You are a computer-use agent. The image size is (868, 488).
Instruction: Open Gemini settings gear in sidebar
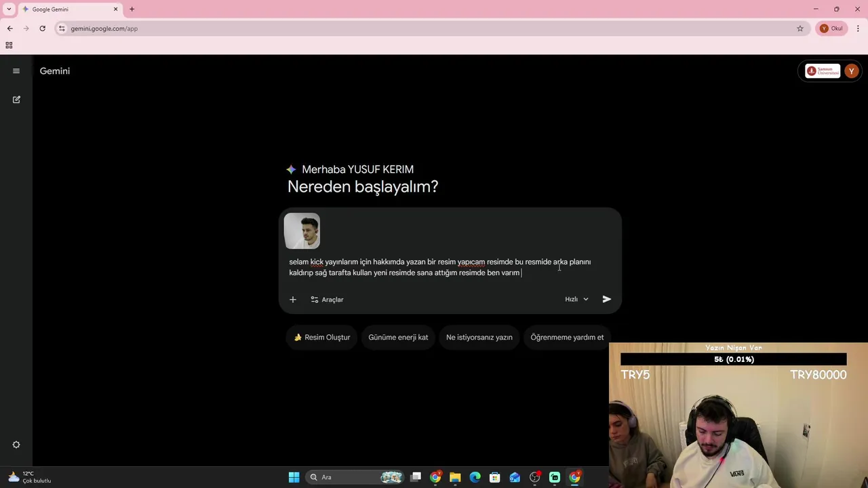16,445
